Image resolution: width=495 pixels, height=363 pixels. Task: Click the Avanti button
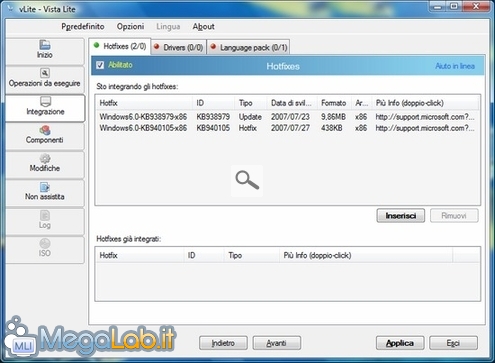(277, 343)
